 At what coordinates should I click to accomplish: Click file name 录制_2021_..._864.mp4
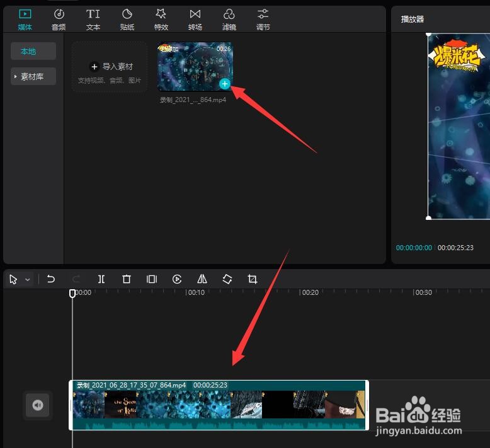193,100
